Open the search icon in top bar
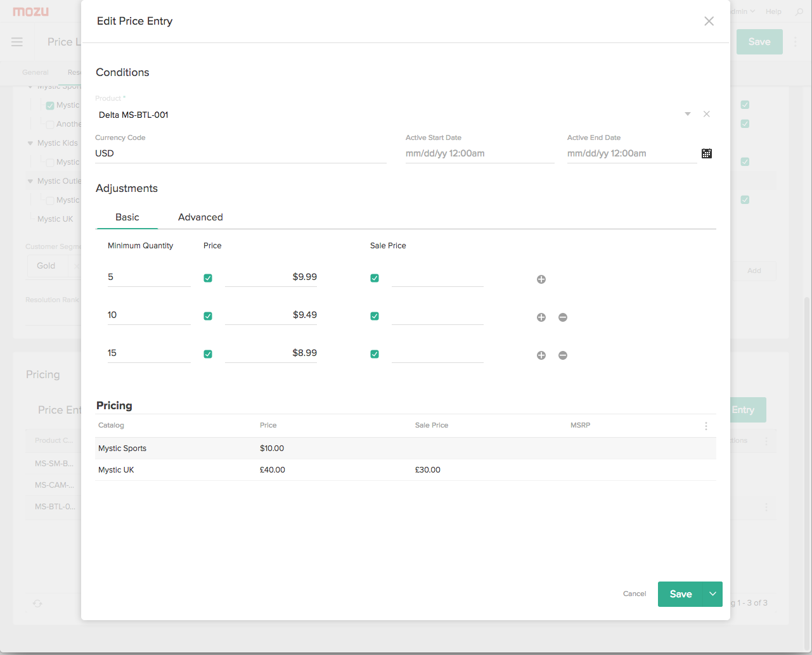812x655 pixels. tap(799, 11)
